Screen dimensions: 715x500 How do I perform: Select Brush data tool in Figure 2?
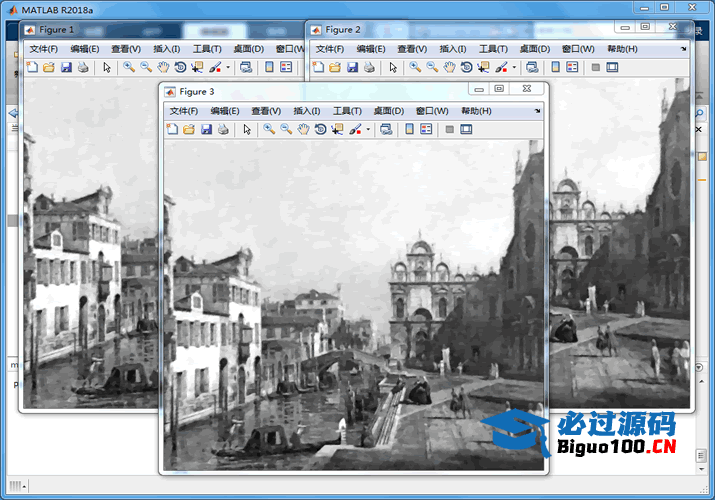click(501, 67)
